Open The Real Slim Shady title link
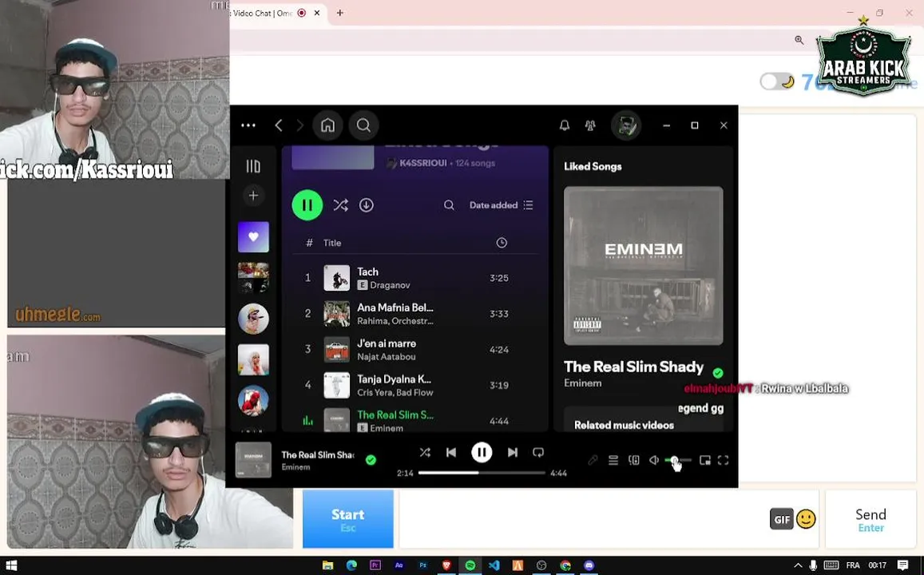Image resolution: width=924 pixels, height=575 pixels. tap(633, 367)
